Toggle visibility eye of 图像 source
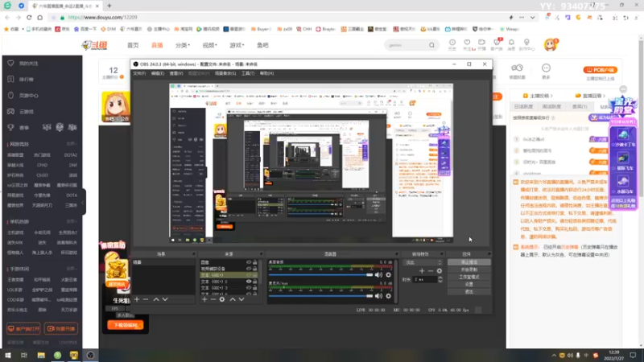Viewport: 644px width, 362px height. [249, 262]
